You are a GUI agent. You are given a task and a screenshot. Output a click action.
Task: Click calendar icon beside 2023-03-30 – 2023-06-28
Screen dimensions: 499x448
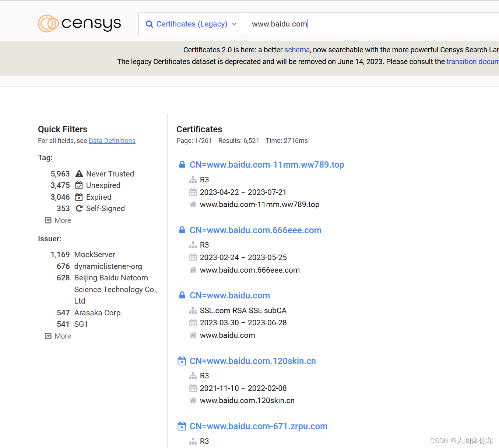193,323
